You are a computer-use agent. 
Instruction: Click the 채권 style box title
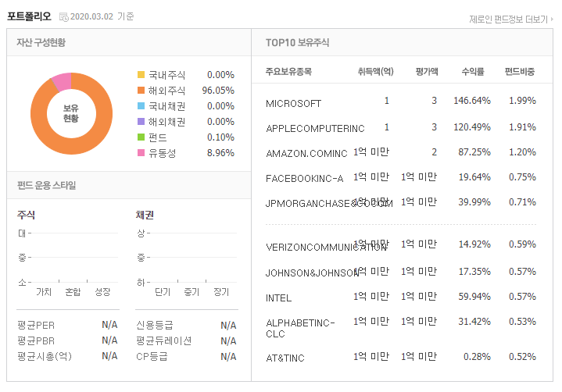pyautogui.click(x=145, y=215)
